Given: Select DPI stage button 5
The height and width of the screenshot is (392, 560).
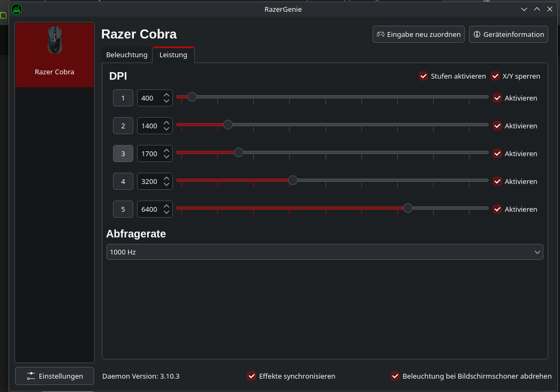Looking at the screenshot, I should (123, 209).
